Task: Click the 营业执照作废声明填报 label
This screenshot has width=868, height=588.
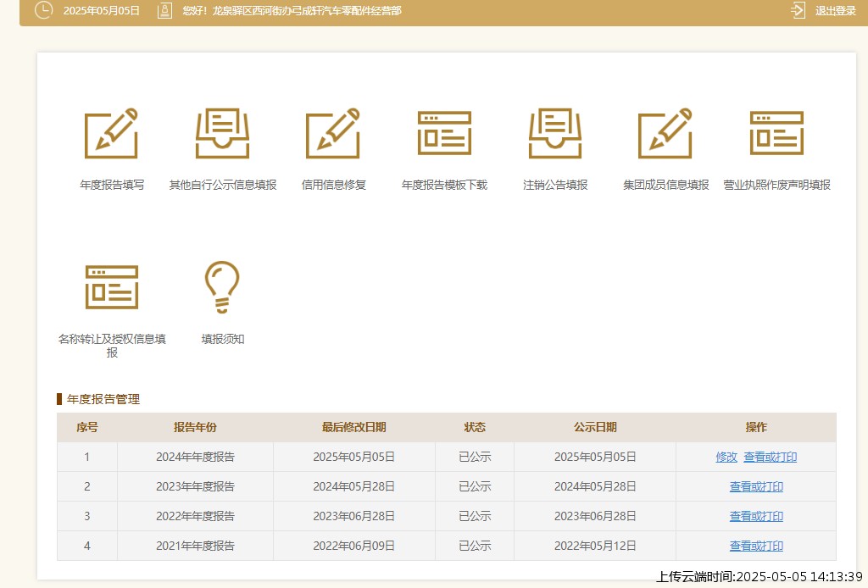Action: tap(776, 185)
